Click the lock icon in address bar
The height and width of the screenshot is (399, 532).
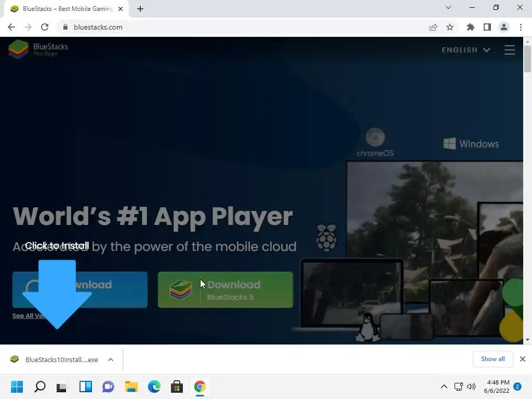click(65, 27)
